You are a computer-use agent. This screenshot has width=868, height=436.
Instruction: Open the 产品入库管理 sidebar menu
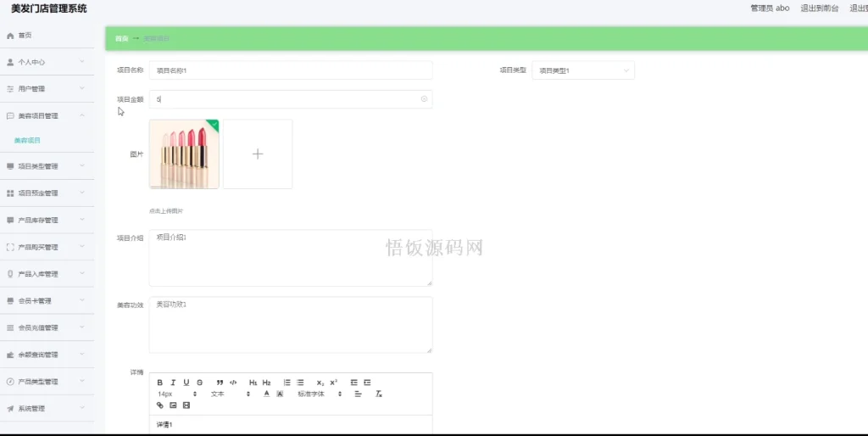[47, 274]
